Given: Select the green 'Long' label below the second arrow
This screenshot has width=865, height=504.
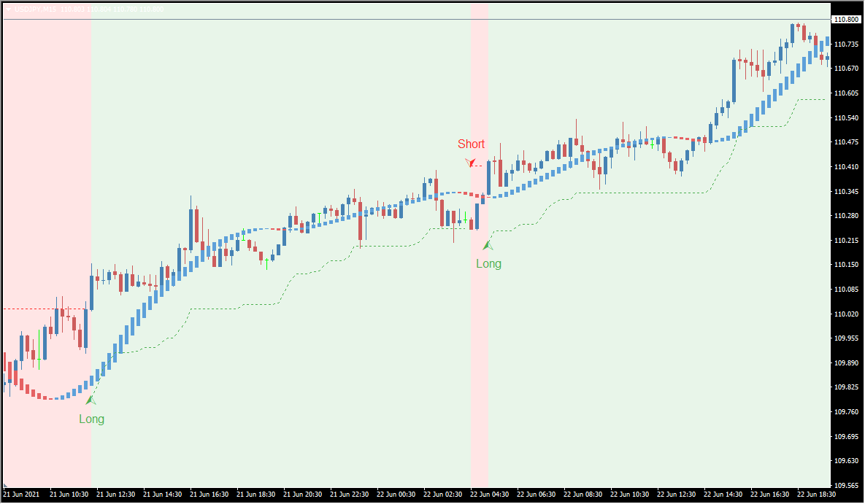Looking at the screenshot, I should 488,264.
